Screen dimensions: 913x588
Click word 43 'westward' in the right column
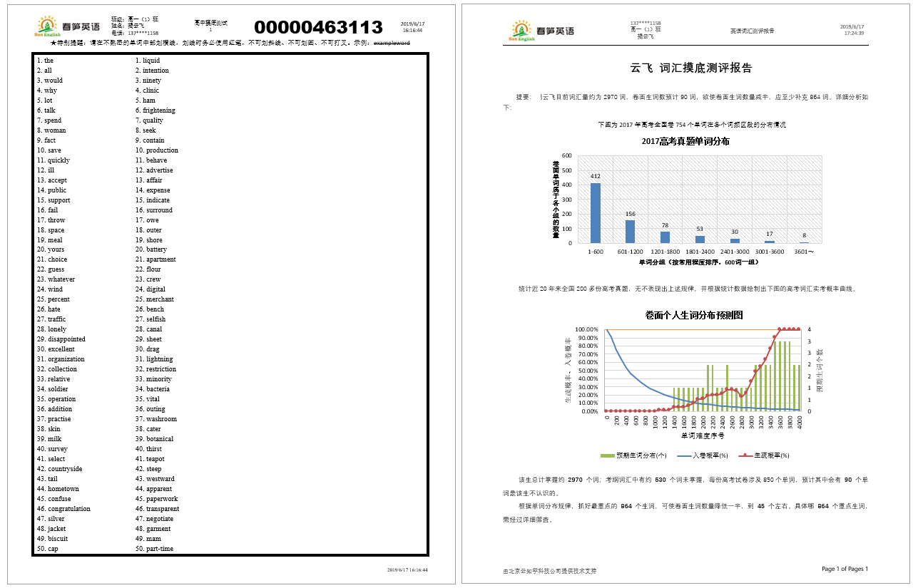(x=155, y=479)
